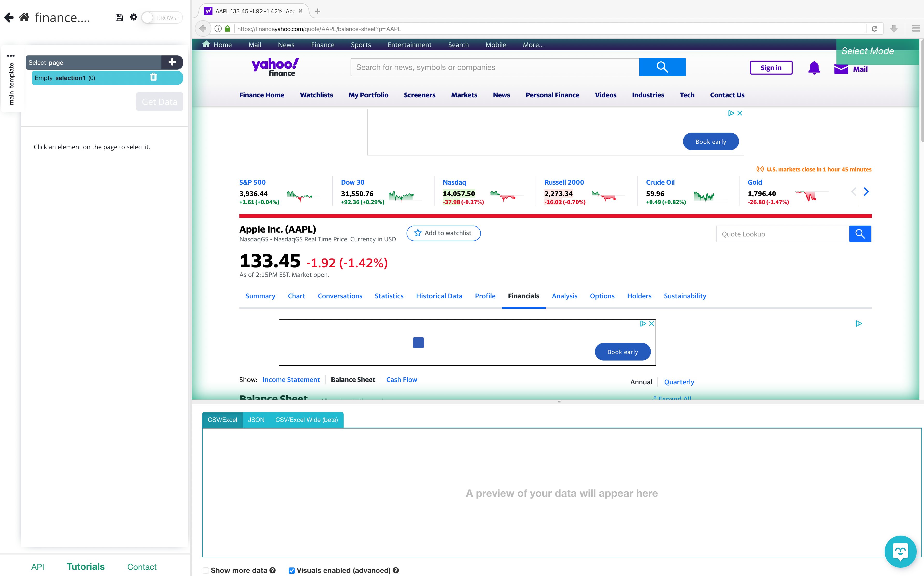This screenshot has height=576, width=924.
Task: Open the Mail envelope icon
Action: (841, 69)
